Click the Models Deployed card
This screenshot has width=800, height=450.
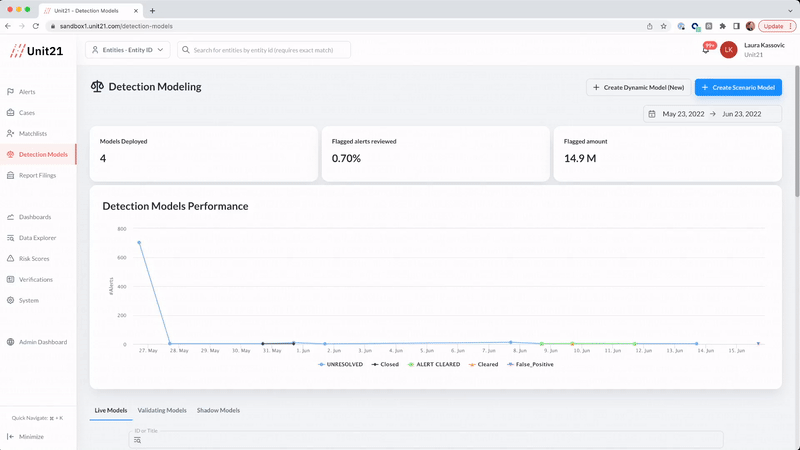click(x=204, y=154)
